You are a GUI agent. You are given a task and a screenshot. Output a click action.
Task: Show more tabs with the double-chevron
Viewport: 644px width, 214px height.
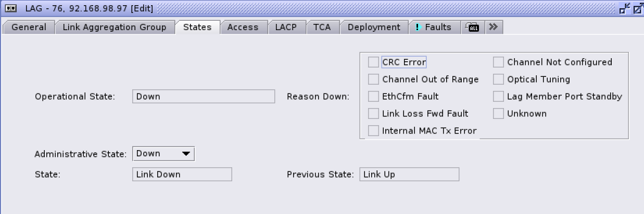pyautogui.click(x=493, y=27)
